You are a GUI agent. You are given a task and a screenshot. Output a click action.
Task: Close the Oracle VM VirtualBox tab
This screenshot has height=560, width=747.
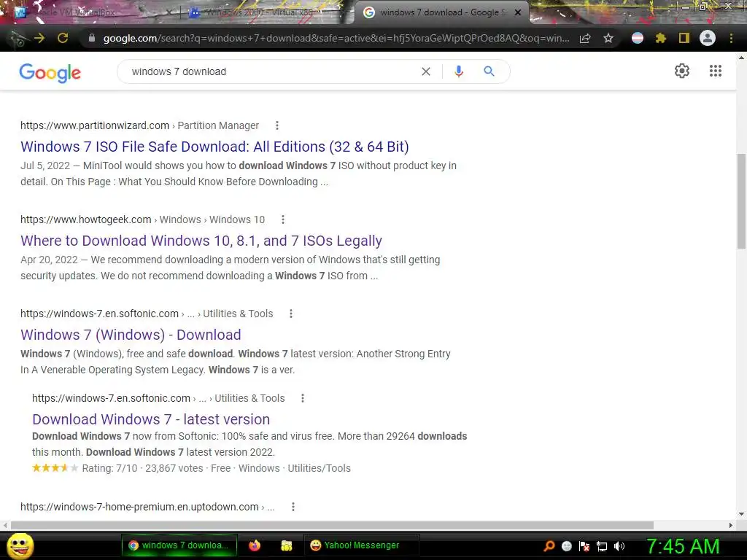point(169,12)
